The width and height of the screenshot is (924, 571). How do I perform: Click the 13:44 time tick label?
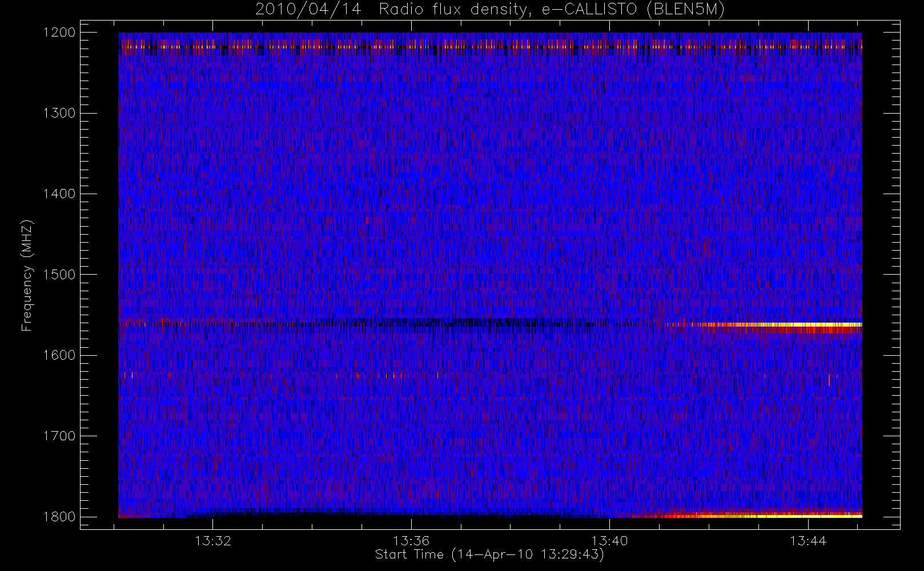coord(808,541)
